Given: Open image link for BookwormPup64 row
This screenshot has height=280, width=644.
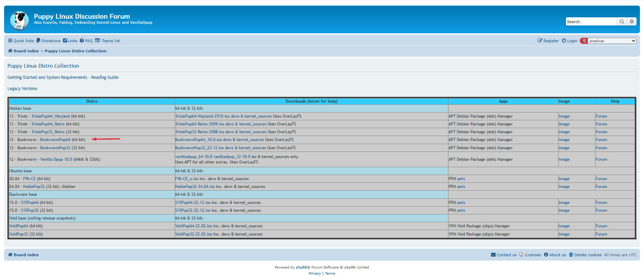Looking at the screenshot, I should pos(564,140).
